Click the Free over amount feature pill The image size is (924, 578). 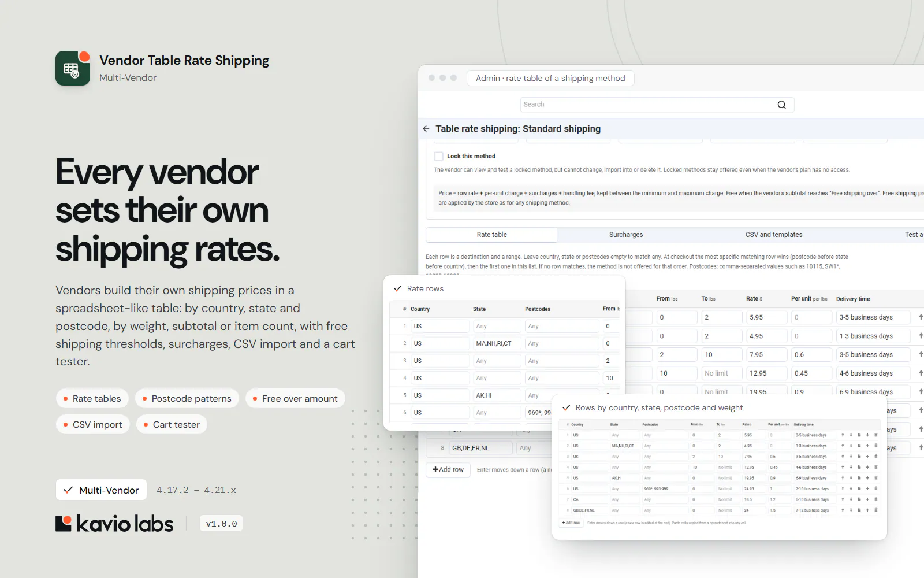pyautogui.click(x=295, y=398)
